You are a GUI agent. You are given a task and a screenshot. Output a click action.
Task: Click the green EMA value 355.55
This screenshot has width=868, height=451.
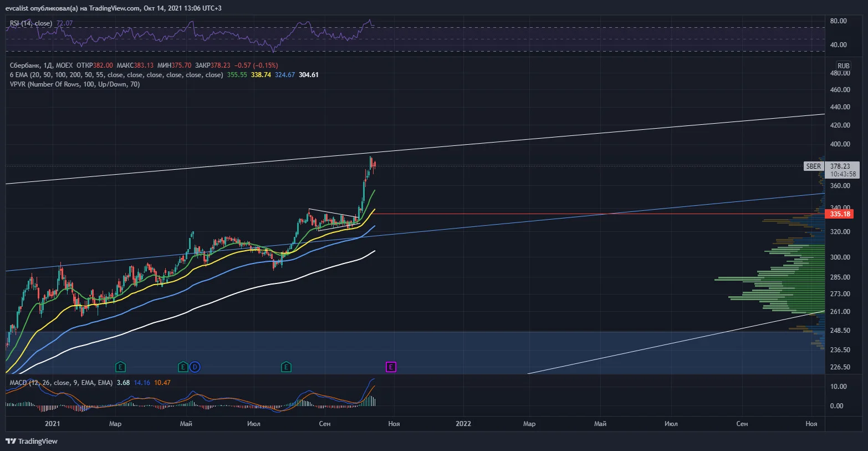point(237,75)
